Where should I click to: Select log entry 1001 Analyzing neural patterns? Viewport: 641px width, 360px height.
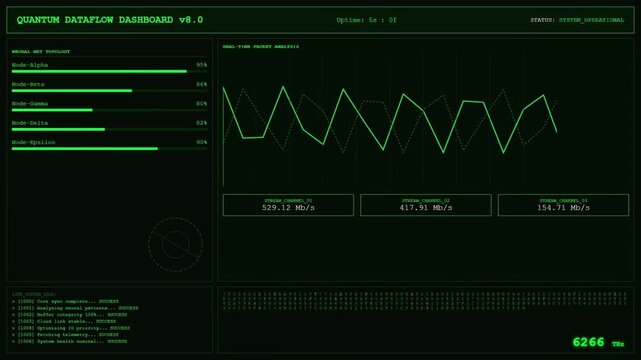[x=75, y=308]
